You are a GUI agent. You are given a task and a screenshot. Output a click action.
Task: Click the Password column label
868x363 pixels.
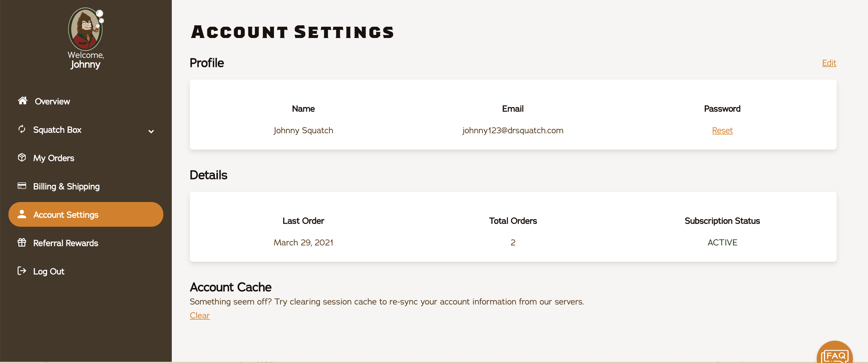(x=722, y=109)
